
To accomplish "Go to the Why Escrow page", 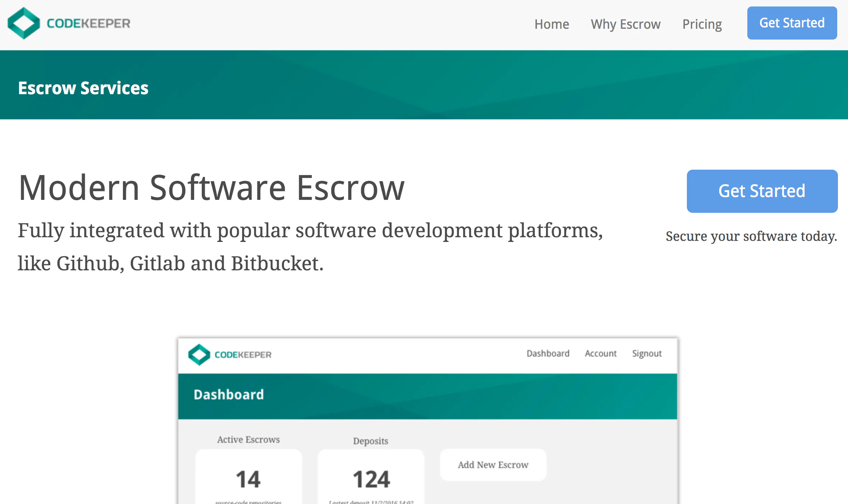I will [x=625, y=24].
